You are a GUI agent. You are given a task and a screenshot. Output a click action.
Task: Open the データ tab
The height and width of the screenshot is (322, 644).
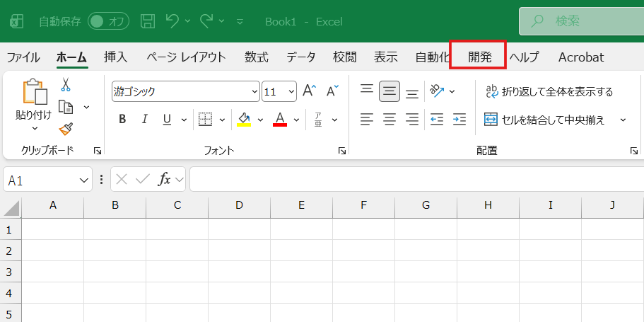click(301, 57)
